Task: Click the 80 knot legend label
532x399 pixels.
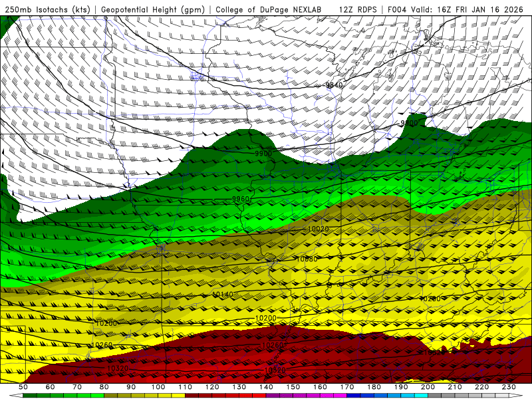Action: [104, 387]
